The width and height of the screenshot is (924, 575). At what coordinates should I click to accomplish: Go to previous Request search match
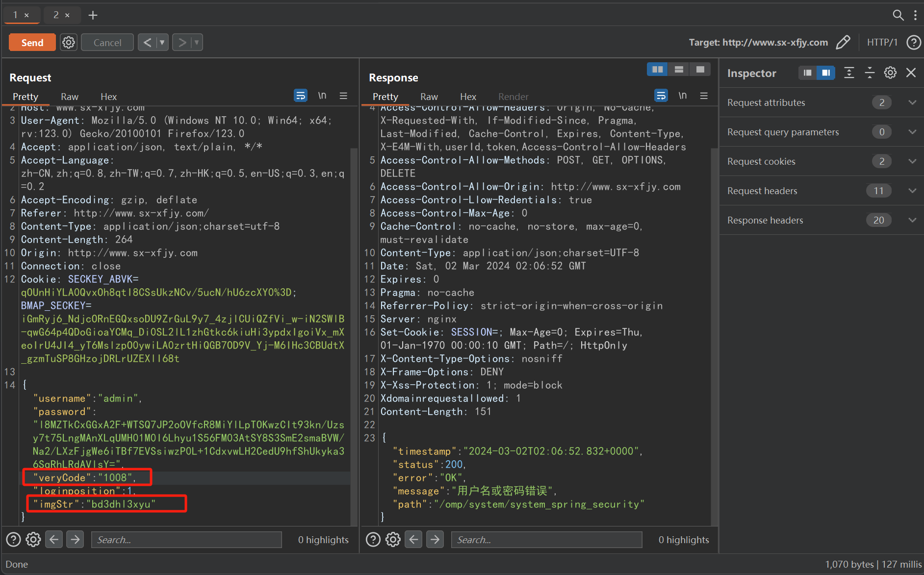(54, 540)
